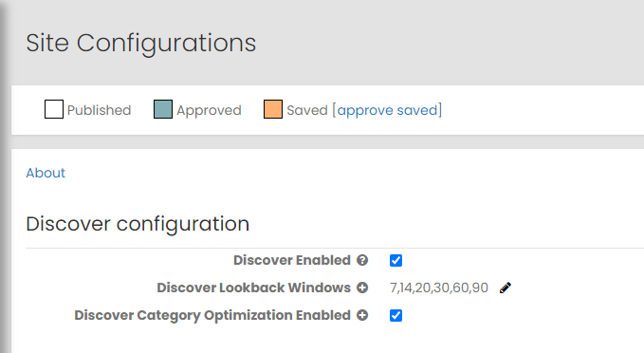Edit lookback windows with the pencil icon
This screenshot has width=644, height=353.
pyautogui.click(x=506, y=288)
